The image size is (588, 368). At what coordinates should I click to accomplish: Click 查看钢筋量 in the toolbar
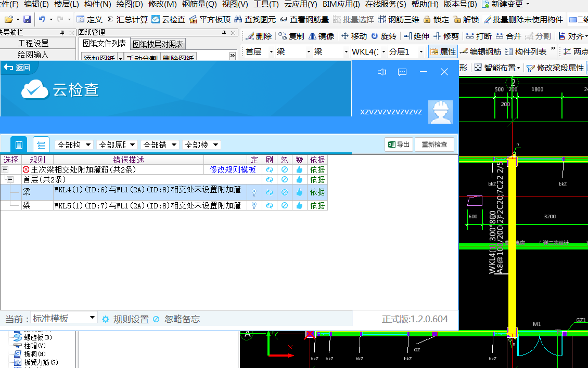pos(304,19)
